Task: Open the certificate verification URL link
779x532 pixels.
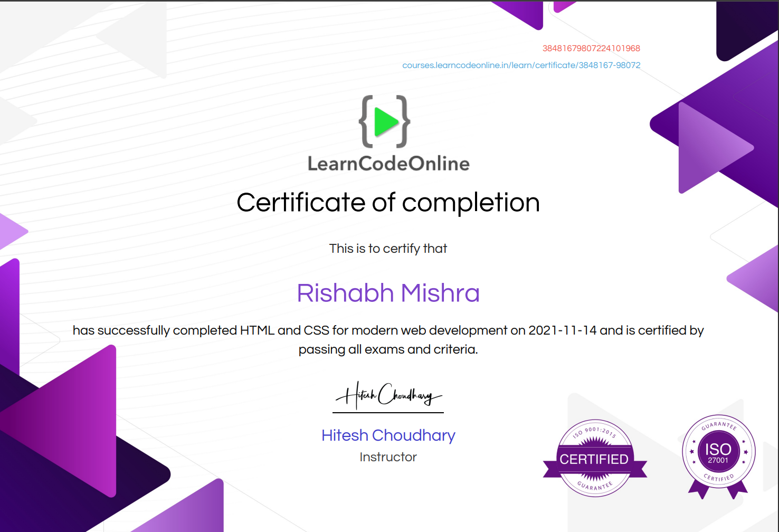Action: click(521, 65)
